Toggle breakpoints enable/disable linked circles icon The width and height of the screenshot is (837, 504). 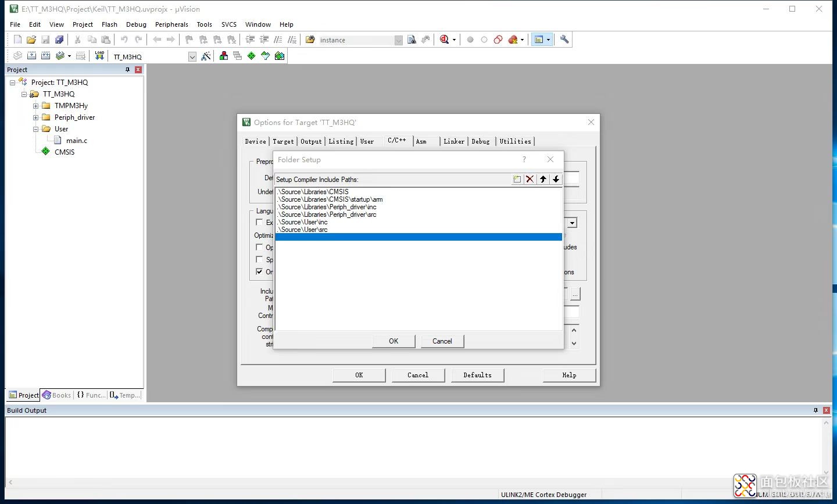point(498,40)
